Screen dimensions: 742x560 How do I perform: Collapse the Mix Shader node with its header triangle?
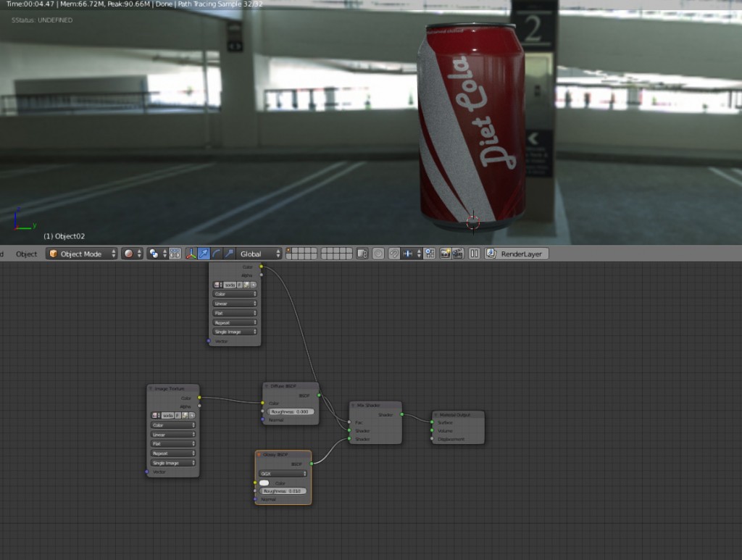point(353,405)
